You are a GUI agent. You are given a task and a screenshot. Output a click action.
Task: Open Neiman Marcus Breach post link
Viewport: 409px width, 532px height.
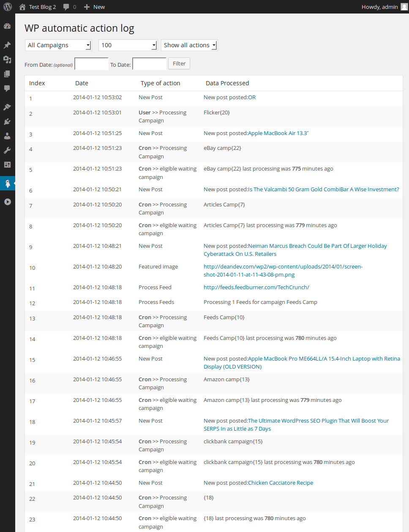pos(295,250)
